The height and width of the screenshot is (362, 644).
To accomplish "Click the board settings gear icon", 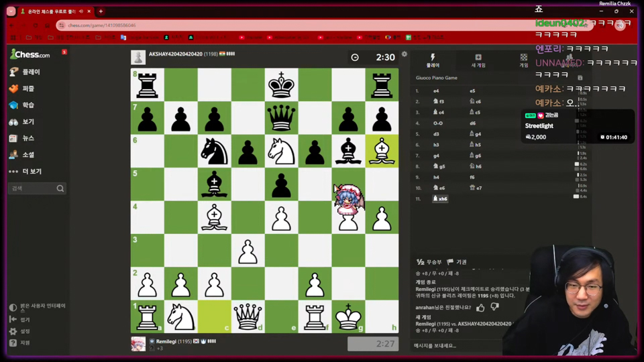I will [x=404, y=54].
